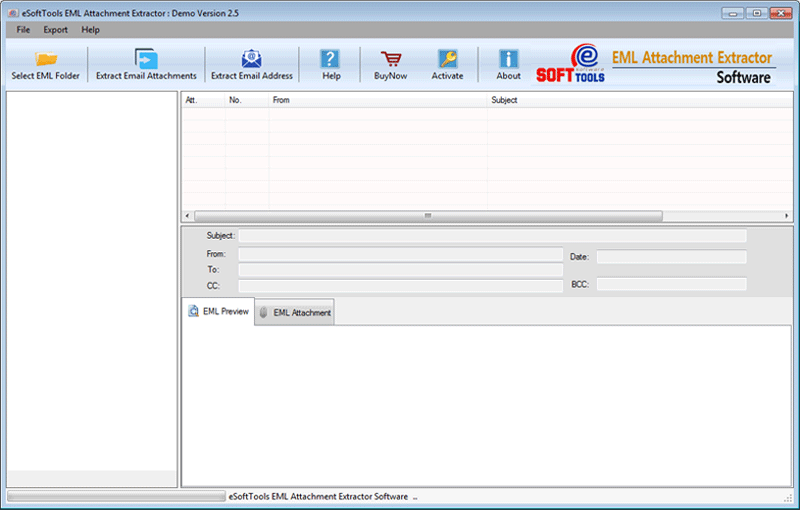
Task: Sort by the From column header
Action: (x=378, y=100)
